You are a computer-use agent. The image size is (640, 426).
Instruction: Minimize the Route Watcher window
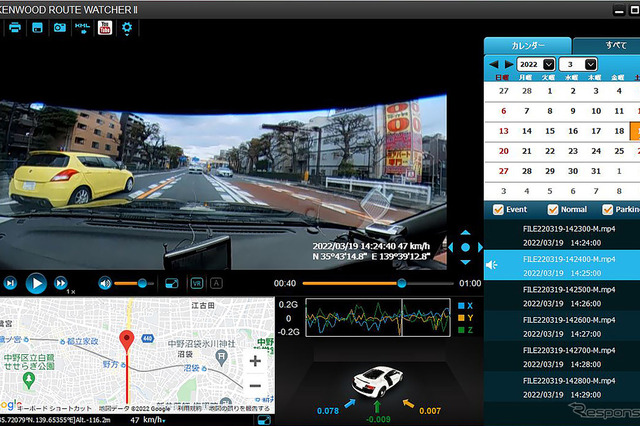tap(619, 11)
